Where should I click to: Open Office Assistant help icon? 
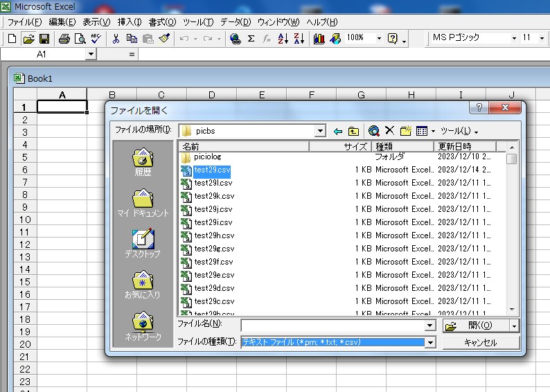pyautogui.click(x=393, y=39)
